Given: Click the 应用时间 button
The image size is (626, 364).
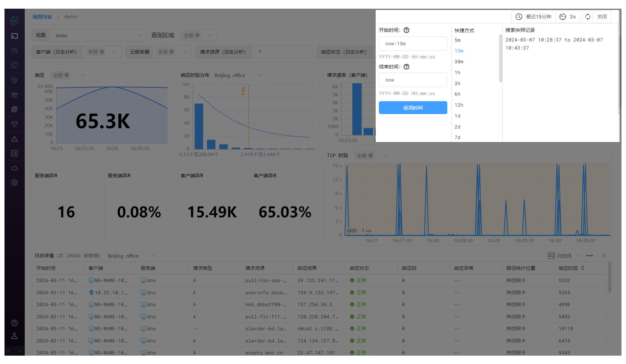Looking at the screenshot, I should point(413,108).
